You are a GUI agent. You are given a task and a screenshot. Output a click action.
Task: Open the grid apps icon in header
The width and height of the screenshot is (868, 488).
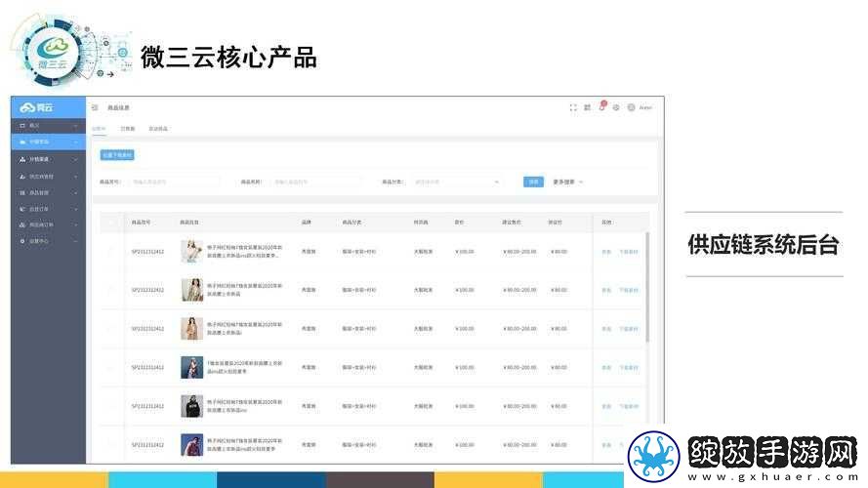pyautogui.click(x=588, y=107)
